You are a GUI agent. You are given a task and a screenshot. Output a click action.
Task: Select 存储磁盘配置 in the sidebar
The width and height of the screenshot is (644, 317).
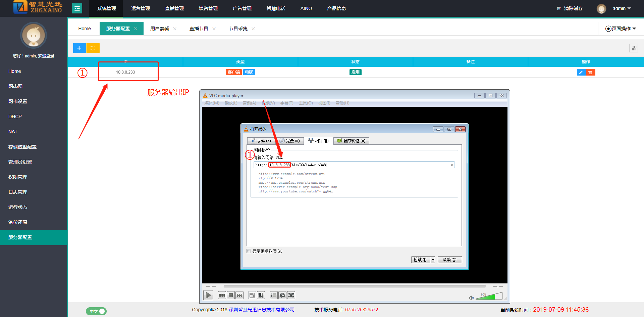click(x=22, y=147)
